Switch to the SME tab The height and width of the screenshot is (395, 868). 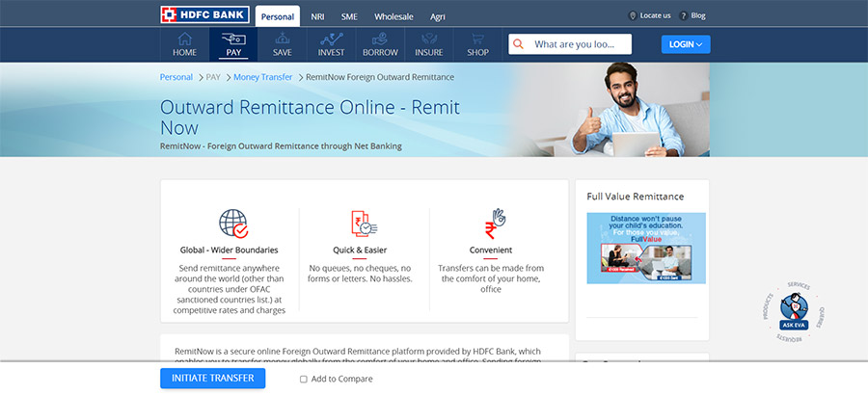[349, 16]
